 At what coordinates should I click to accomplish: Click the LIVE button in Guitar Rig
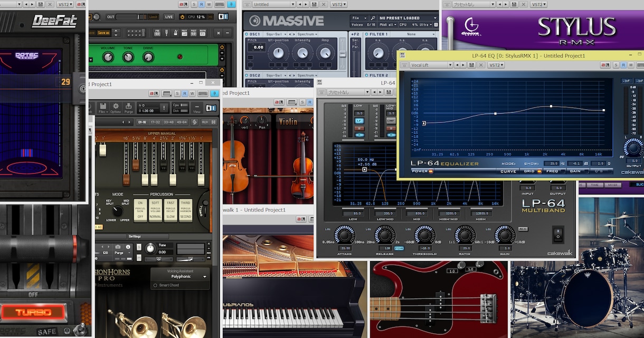(169, 17)
